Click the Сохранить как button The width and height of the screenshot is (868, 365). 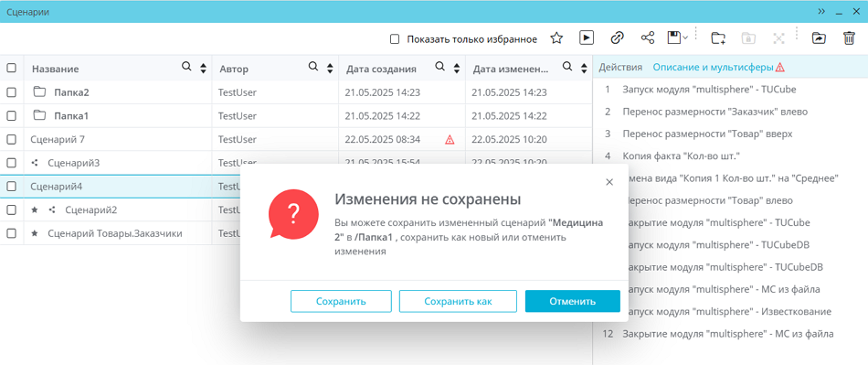click(x=458, y=301)
